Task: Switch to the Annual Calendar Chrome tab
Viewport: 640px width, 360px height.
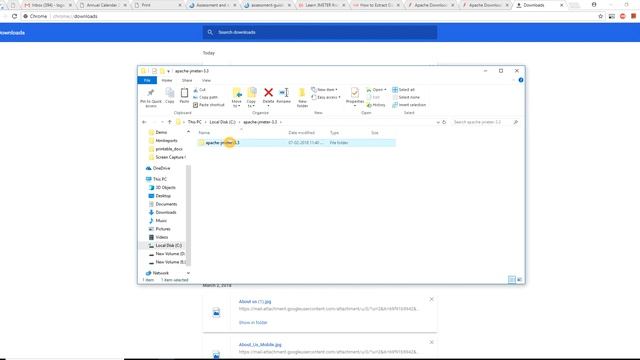Action: (x=102, y=5)
